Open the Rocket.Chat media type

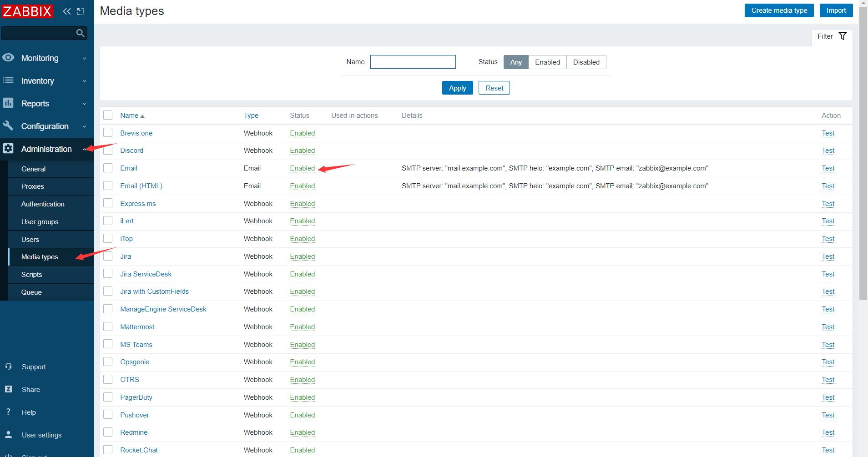pos(139,450)
